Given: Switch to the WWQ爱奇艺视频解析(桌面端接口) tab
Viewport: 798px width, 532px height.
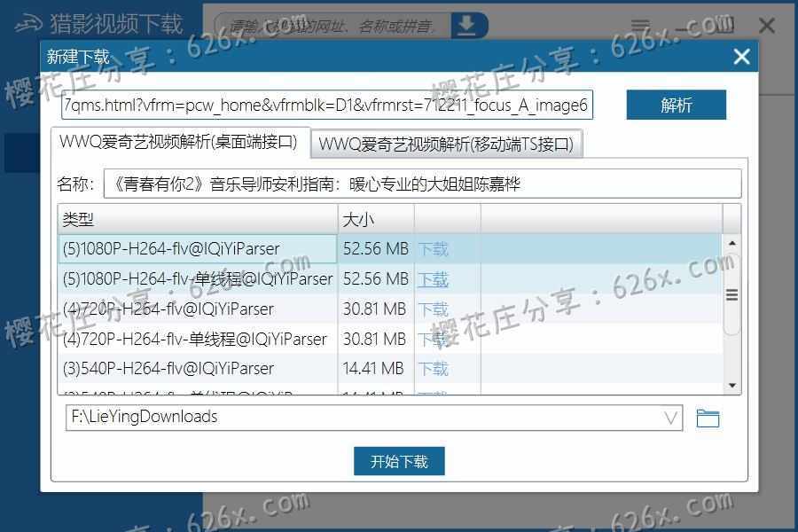Looking at the screenshot, I should (x=179, y=142).
